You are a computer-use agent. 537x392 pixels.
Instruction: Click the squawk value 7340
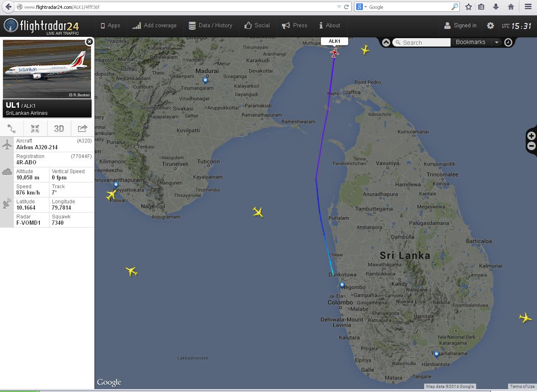[58, 223]
